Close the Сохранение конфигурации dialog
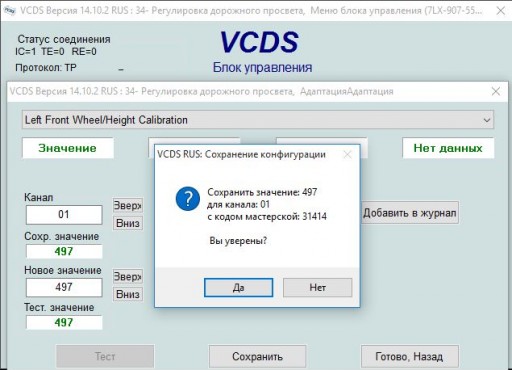512x370 pixels. click(347, 154)
